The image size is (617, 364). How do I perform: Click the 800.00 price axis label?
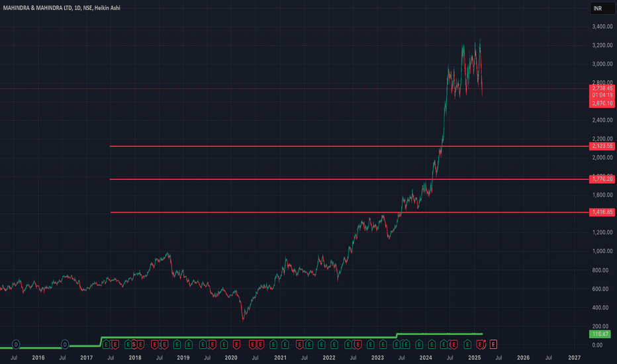[x=602, y=270]
